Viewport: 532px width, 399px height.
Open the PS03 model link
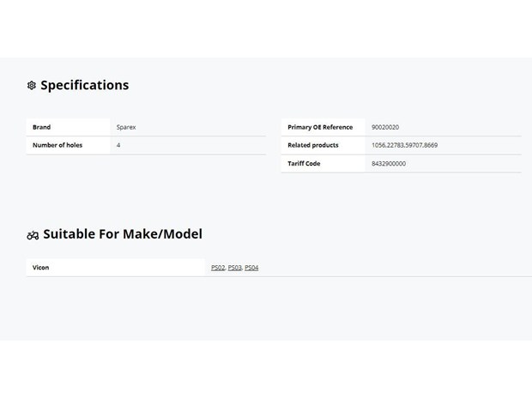pos(234,268)
